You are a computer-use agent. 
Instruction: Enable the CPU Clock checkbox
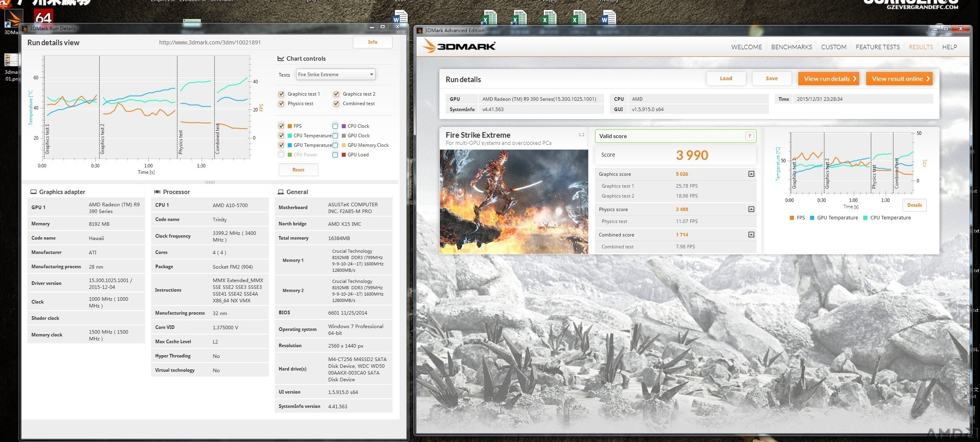pos(335,126)
